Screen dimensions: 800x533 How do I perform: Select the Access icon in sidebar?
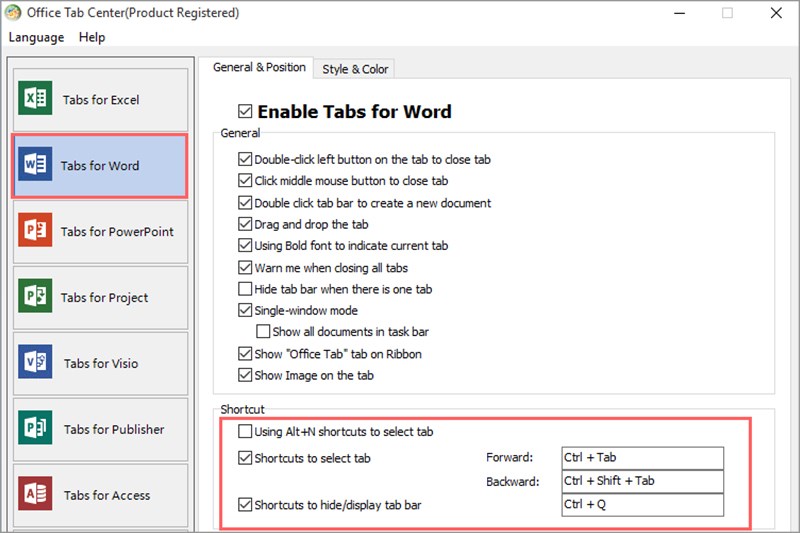tap(36, 496)
